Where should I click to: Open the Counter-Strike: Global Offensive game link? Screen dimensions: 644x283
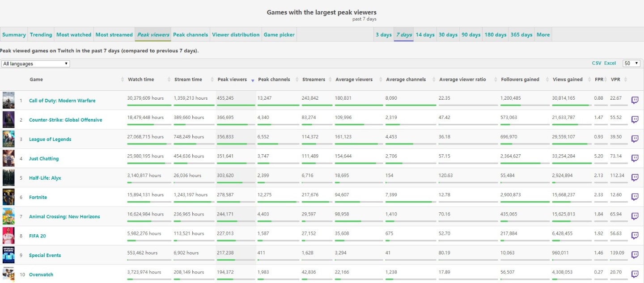coord(65,120)
